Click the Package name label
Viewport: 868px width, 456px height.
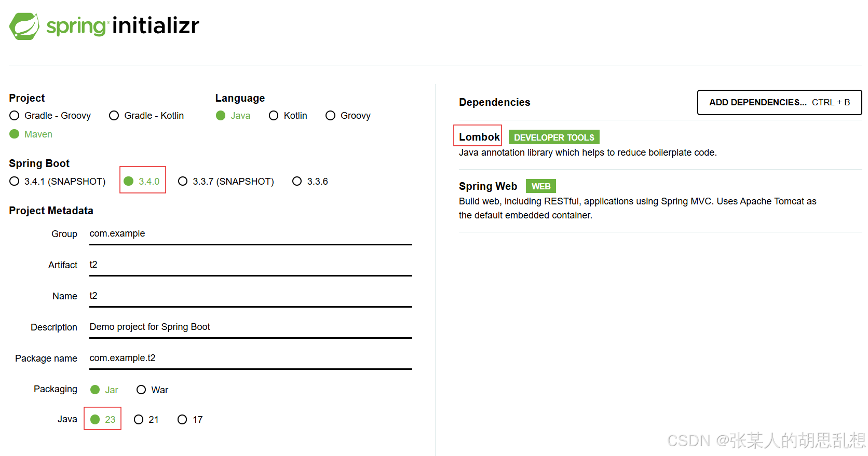46,358
